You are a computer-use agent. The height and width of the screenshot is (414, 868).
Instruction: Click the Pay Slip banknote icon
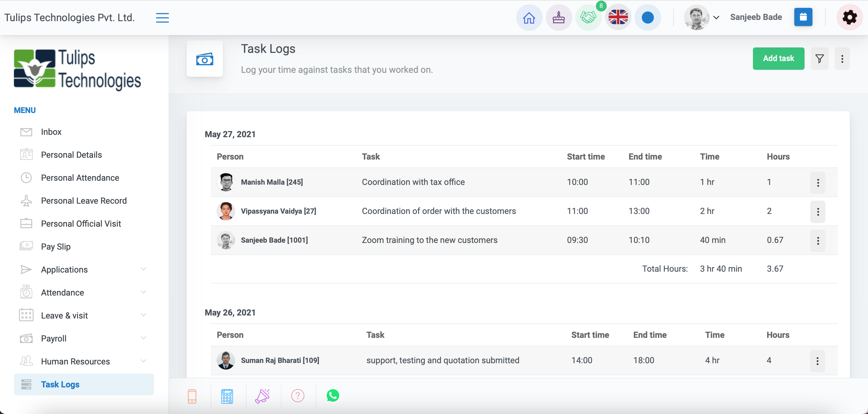[26, 246]
